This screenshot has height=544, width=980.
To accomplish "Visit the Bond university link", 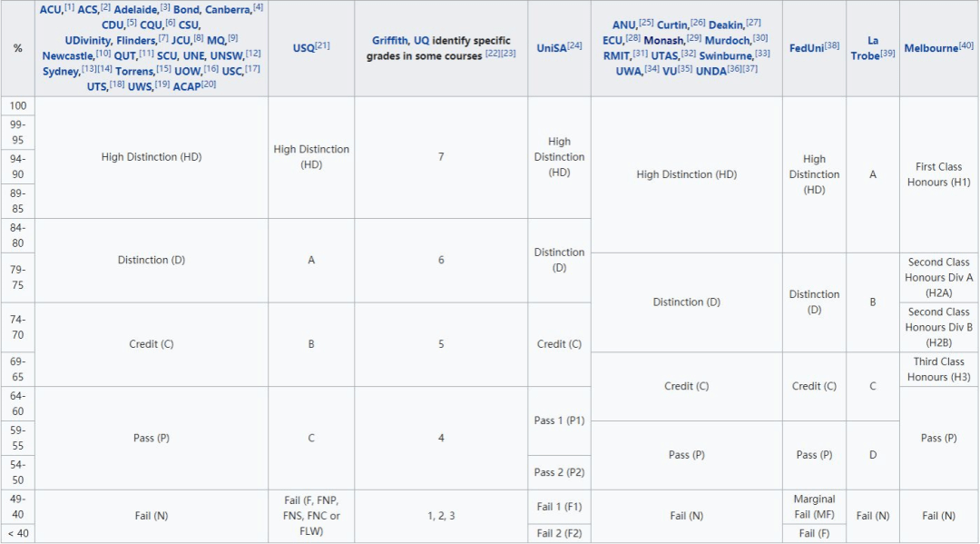I will coord(186,10).
